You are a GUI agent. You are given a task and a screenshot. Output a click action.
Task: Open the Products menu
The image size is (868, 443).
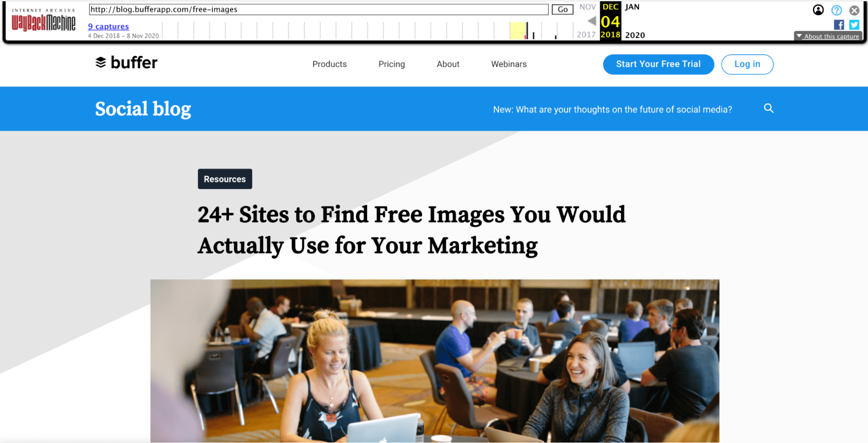coord(329,64)
